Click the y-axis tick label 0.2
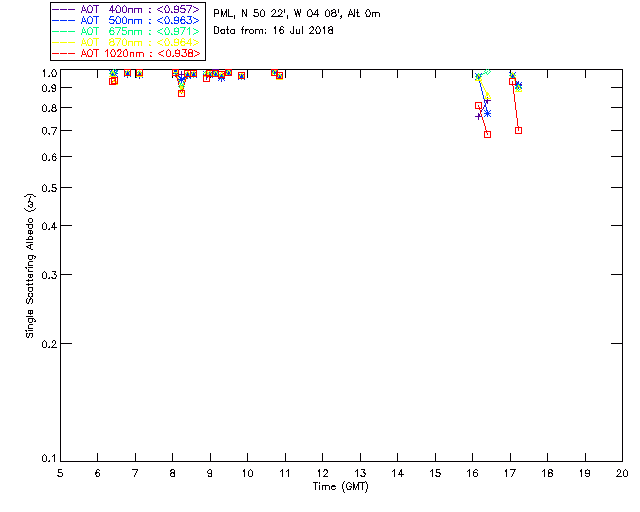Image resolution: width=640 pixels, height=512 pixels. tap(49, 344)
